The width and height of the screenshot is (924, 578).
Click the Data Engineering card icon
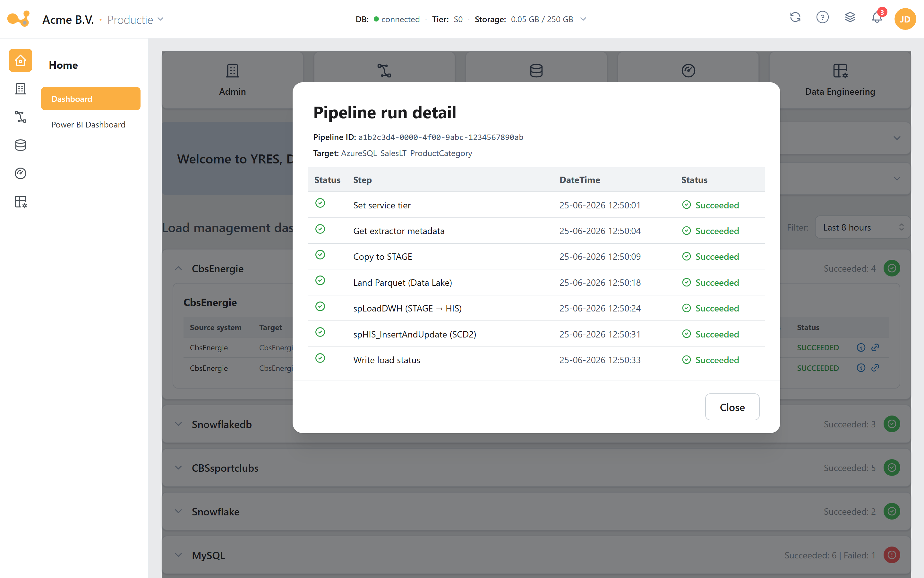click(840, 71)
